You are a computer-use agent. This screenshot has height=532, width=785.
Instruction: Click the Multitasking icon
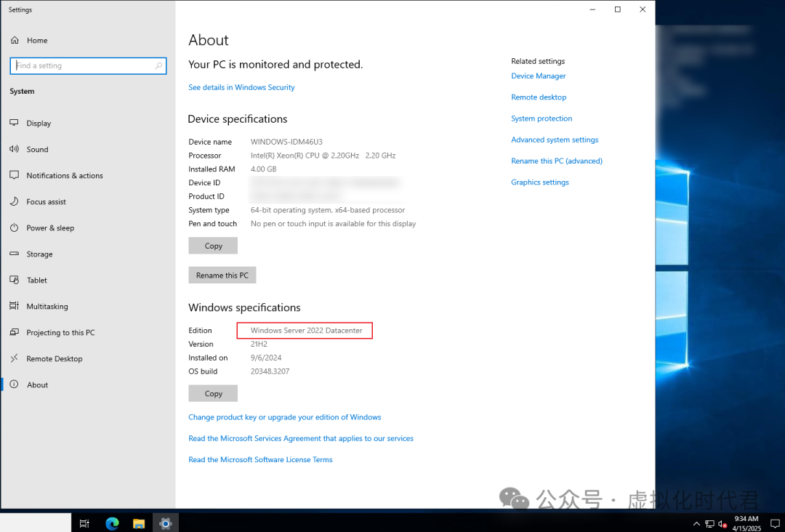[x=14, y=306]
